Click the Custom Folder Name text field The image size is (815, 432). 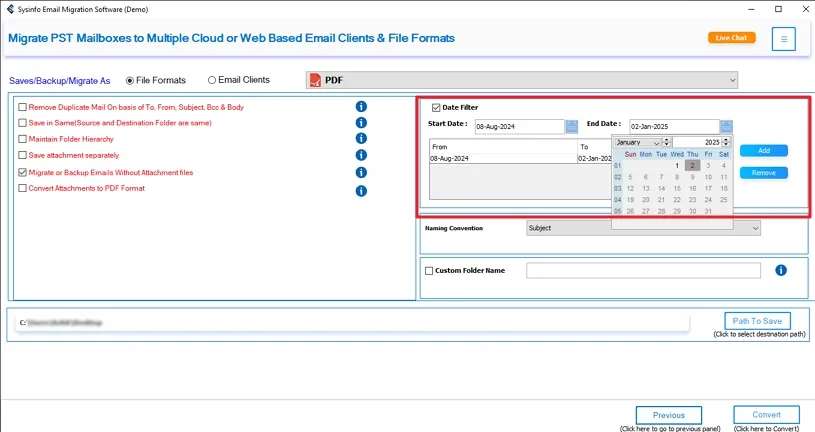click(x=643, y=271)
